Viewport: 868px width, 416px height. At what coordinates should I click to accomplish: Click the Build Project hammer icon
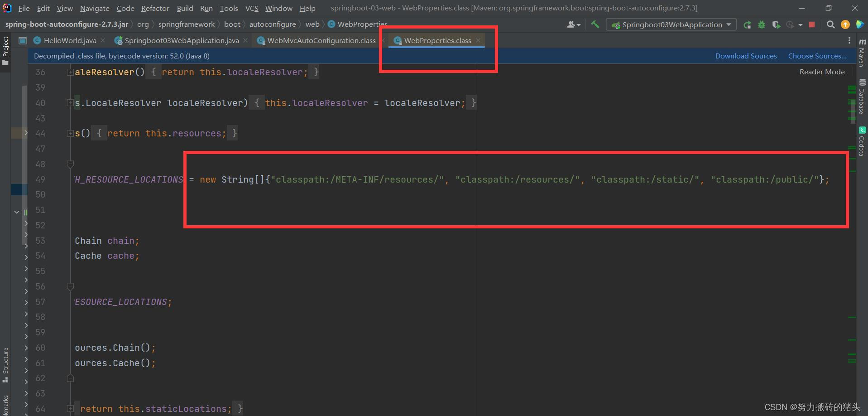595,24
